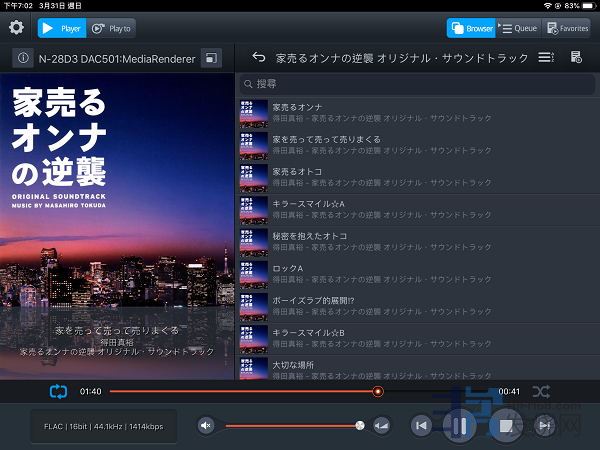Open the settings gear

pyautogui.click(x=16, y=28)
